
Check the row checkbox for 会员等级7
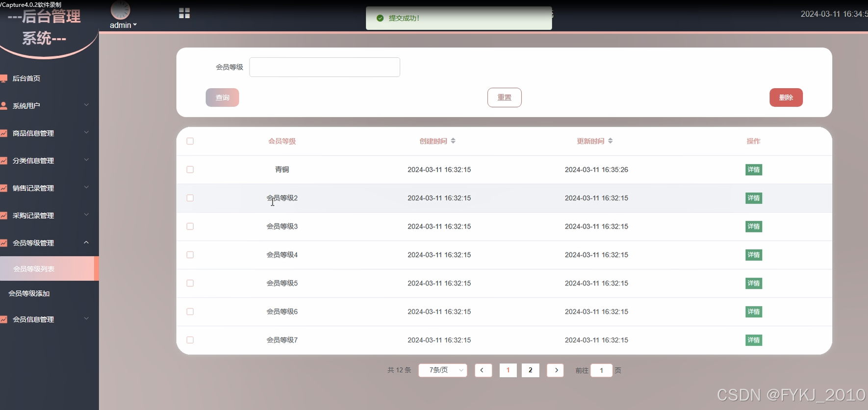190,340
